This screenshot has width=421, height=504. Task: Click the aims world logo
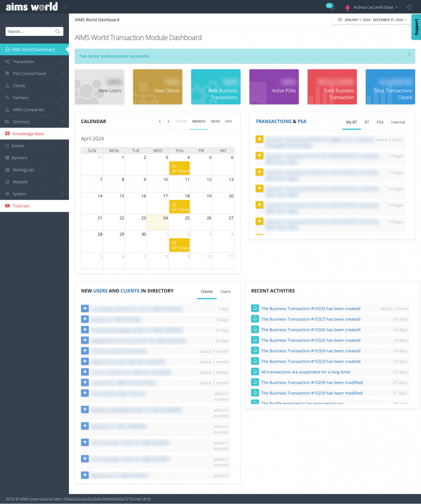[x=32, y=7]
